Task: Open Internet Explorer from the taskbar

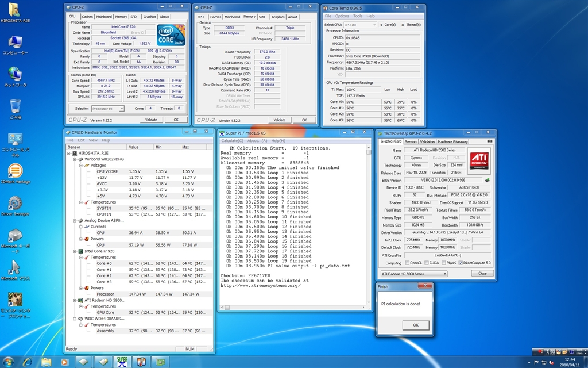Action: 26,362
